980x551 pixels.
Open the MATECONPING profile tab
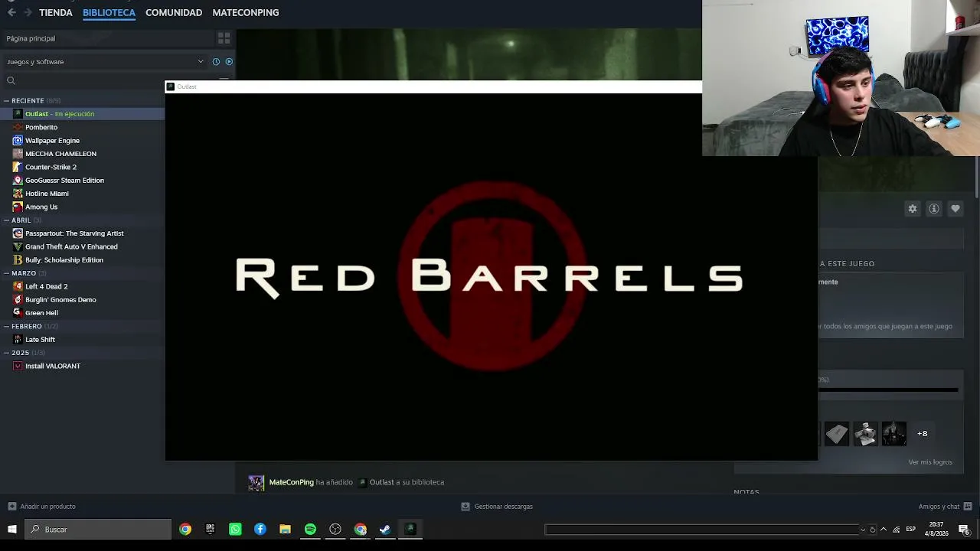[246, 12]
